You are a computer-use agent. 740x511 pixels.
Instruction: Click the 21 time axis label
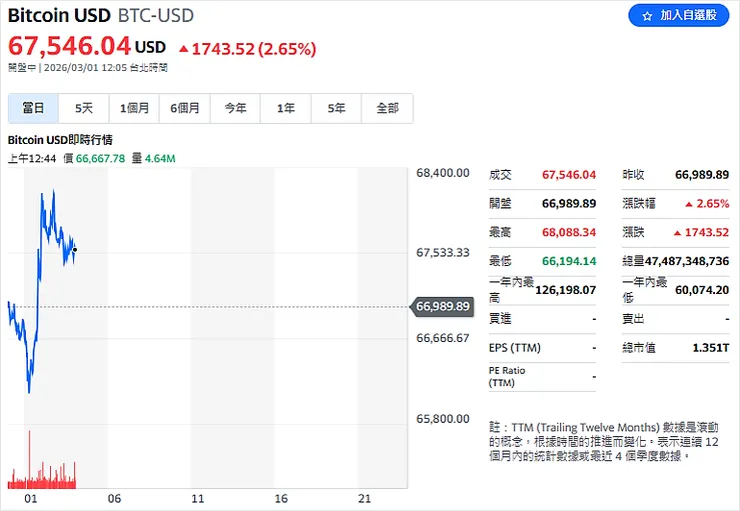[x=364, y=499]
